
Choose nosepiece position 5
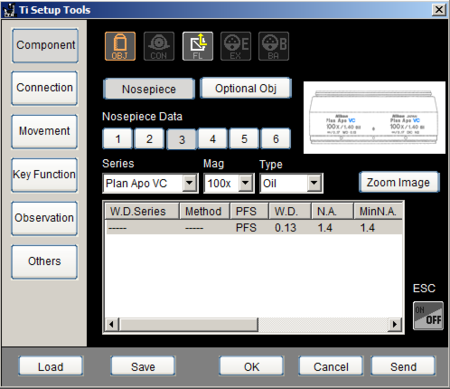pos(244,139)
